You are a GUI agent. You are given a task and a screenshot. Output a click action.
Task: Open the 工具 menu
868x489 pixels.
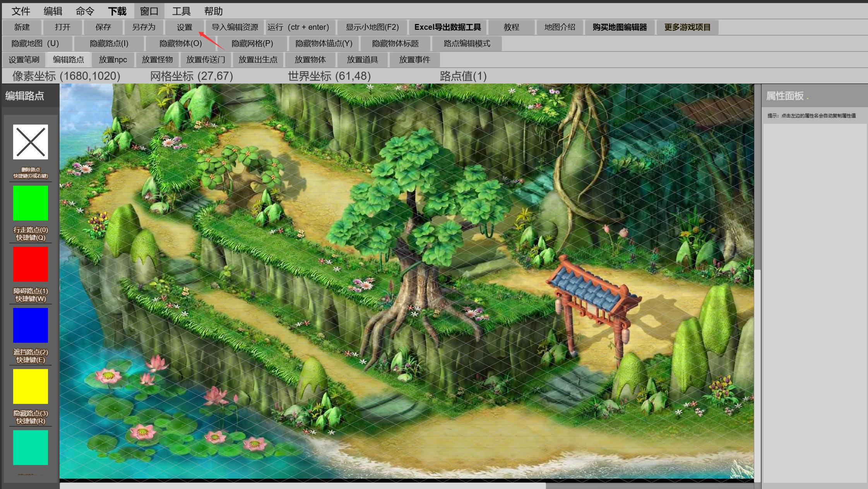181,11
